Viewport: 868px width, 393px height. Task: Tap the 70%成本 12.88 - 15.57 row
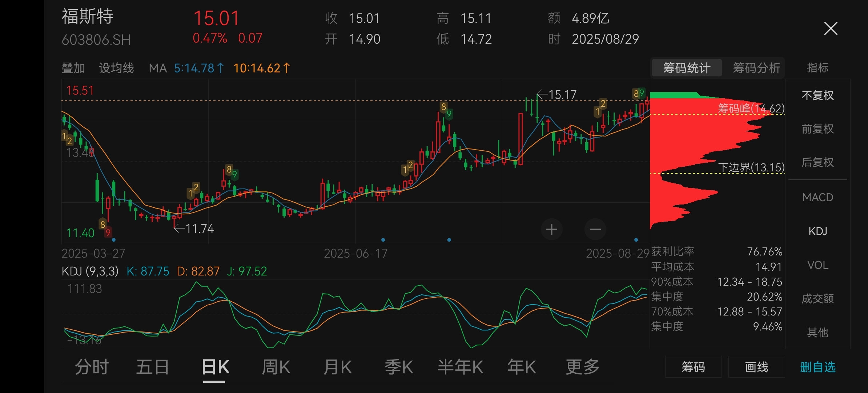(716, 311)
